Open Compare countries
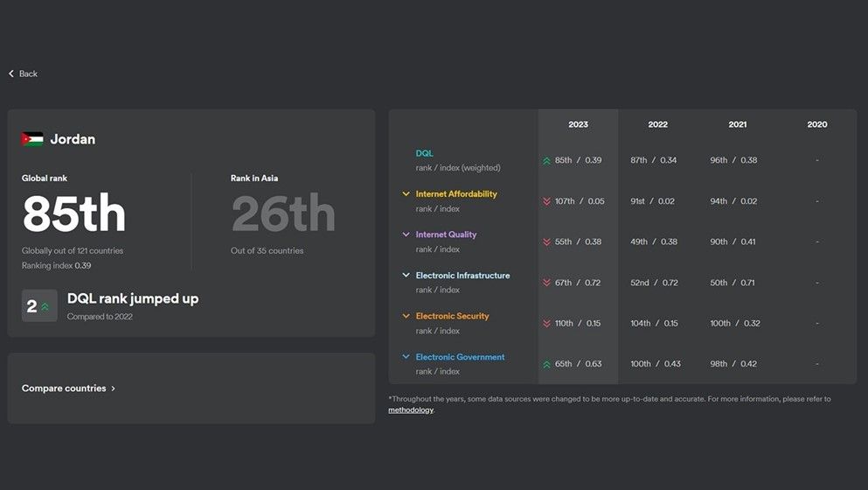This screenshot has height=490, width=868. tap(69, 388)
